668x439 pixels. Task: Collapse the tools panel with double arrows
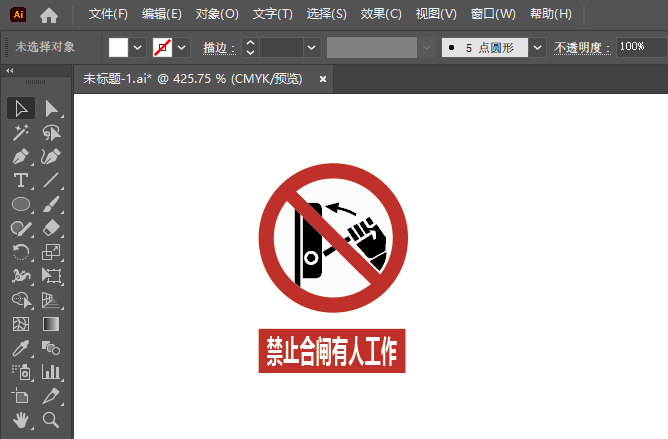point(10,71)
